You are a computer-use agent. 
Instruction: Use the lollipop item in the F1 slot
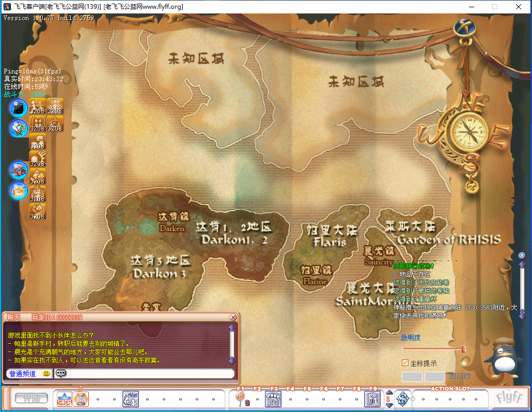(x=241, y=399)
